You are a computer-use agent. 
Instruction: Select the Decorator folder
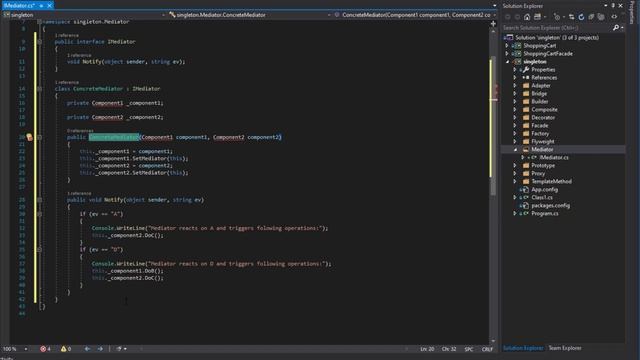(543, 118)
